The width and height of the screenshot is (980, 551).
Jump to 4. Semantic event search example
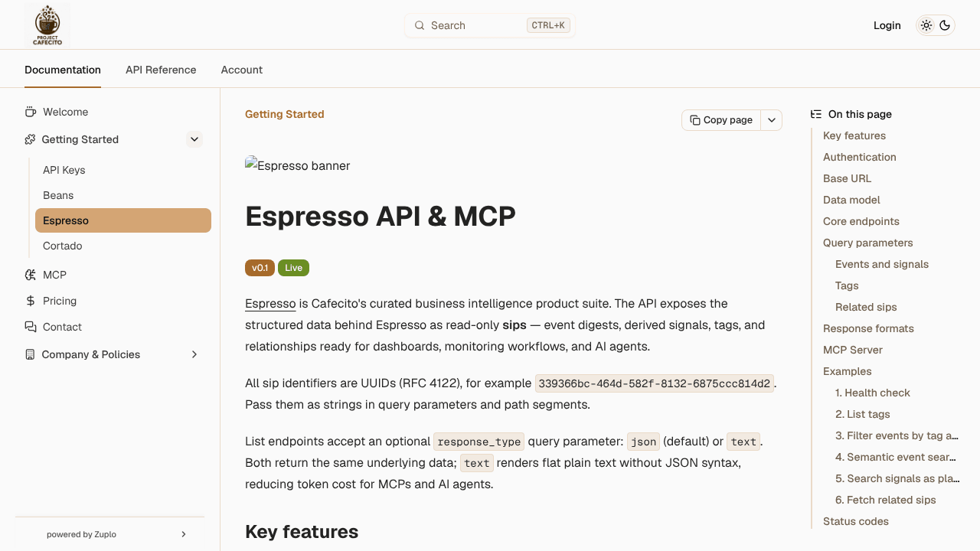897,457
